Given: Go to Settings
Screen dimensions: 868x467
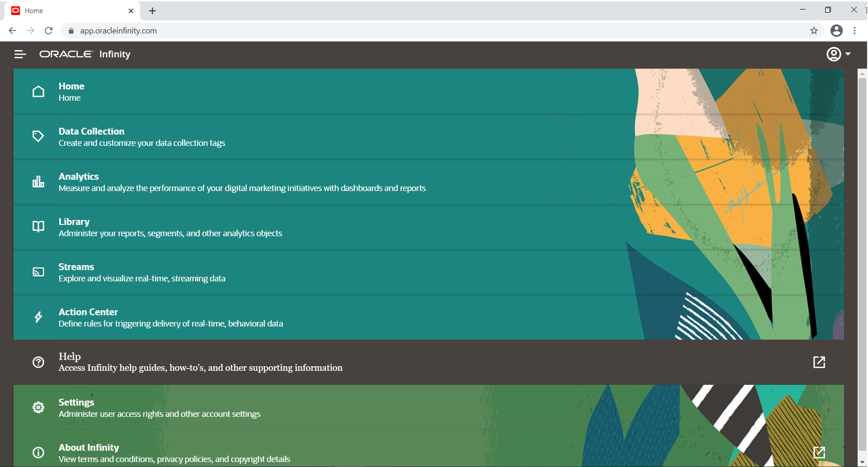Looking at the screenshot, I should point(429,407).
